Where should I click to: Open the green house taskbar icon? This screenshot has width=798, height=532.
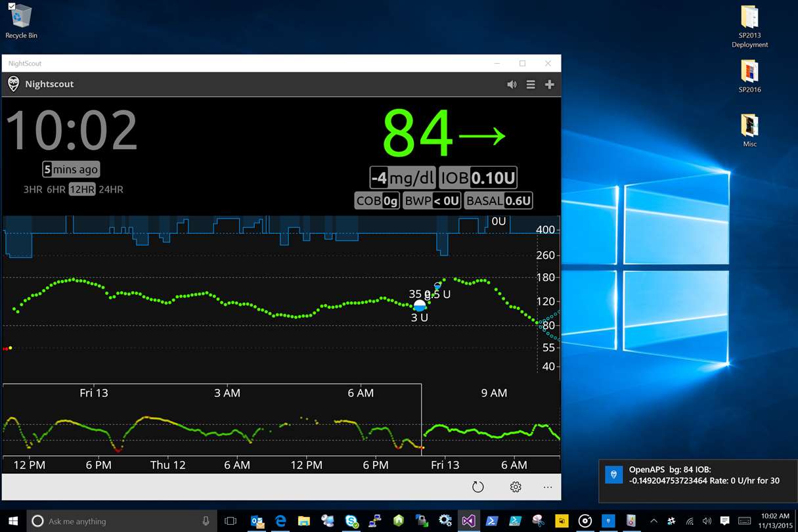pyautogui.click(x=399, y=521)
